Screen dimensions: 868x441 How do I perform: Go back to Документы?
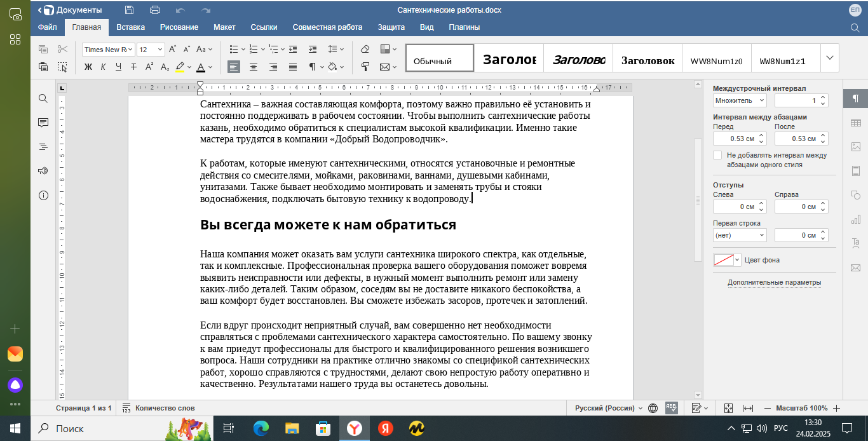click(x=70, y=10)
